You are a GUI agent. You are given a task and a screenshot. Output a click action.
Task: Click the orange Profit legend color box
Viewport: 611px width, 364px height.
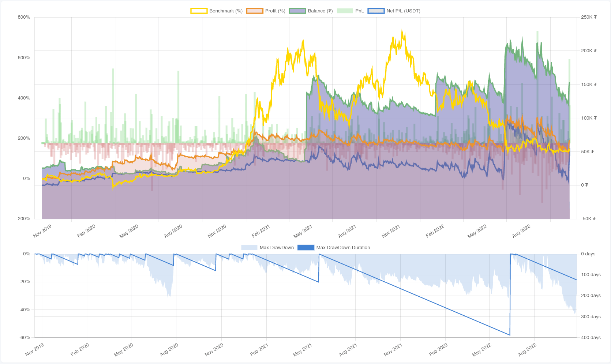coord(255,11)
